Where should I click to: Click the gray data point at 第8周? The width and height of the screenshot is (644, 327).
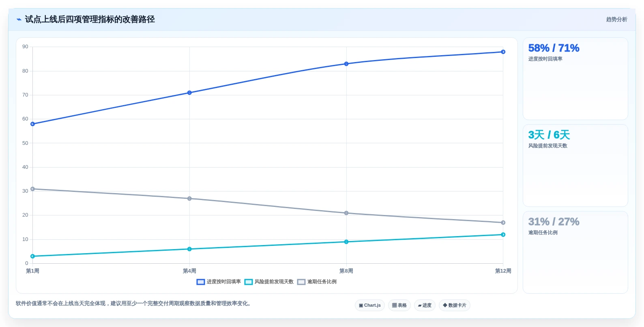[x=346, y=213]
